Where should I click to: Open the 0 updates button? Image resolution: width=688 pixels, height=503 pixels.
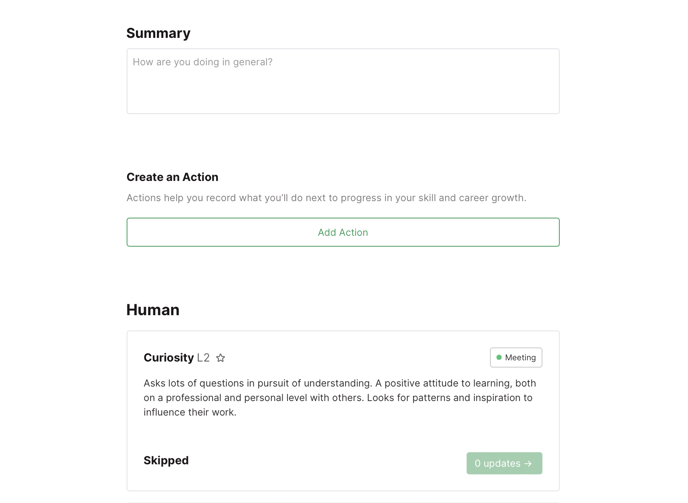coord(503,463)
